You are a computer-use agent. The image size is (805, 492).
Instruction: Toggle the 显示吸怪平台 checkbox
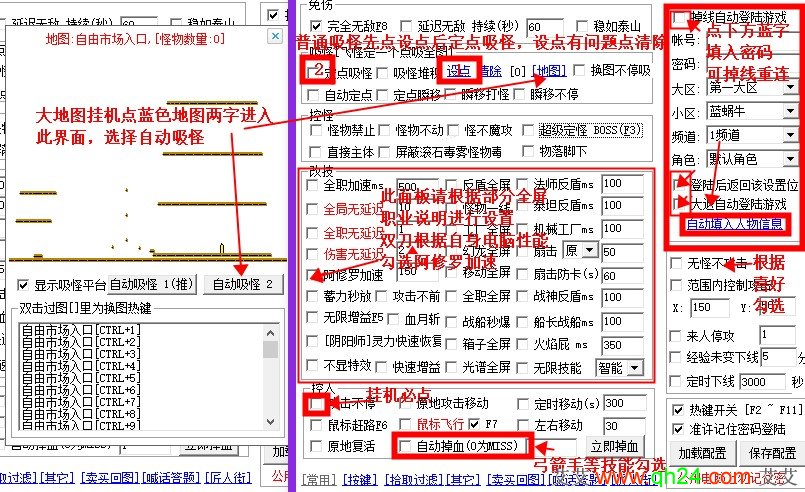click(25, 285)
